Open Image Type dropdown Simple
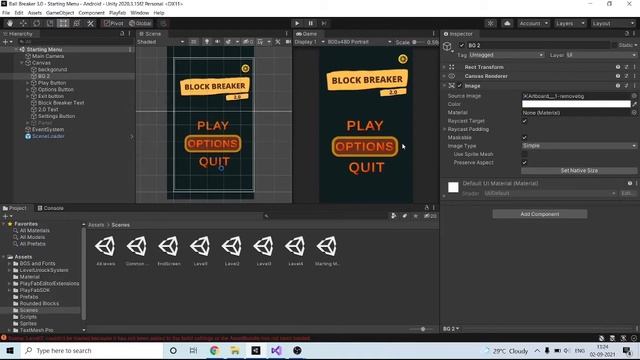Viewport: 640px width, 360px height. 579,146
